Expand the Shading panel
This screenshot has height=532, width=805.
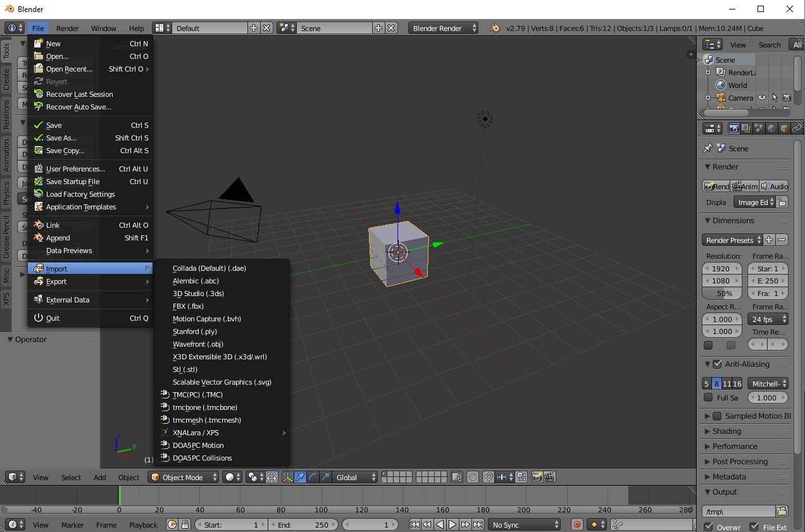[727, 431]
